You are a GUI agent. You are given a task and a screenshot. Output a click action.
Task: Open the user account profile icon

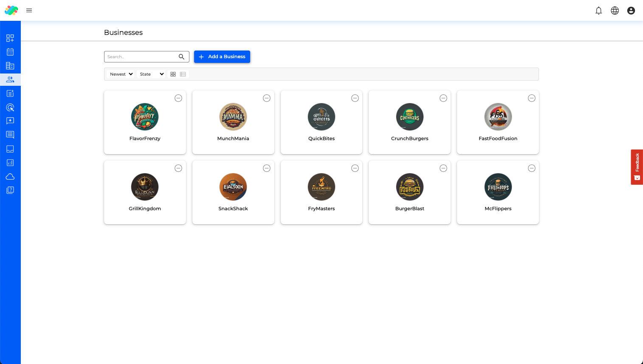click(631, 11)
